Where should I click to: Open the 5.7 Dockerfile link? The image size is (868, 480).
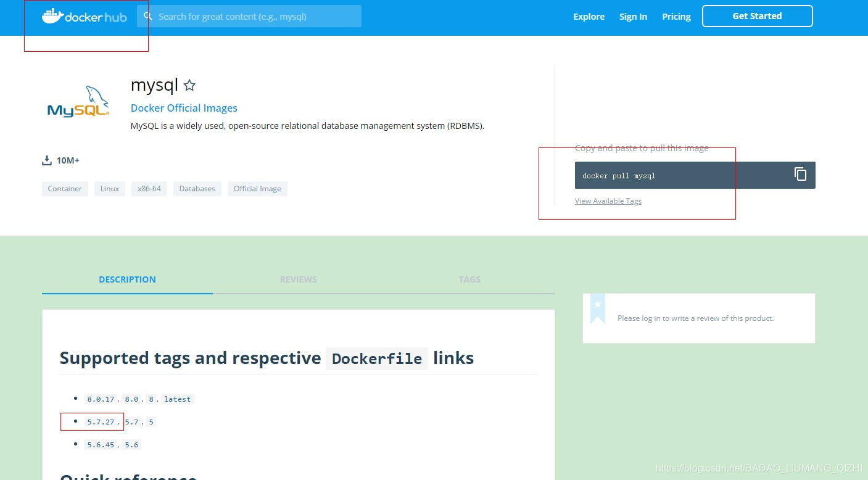pos(131,422)
